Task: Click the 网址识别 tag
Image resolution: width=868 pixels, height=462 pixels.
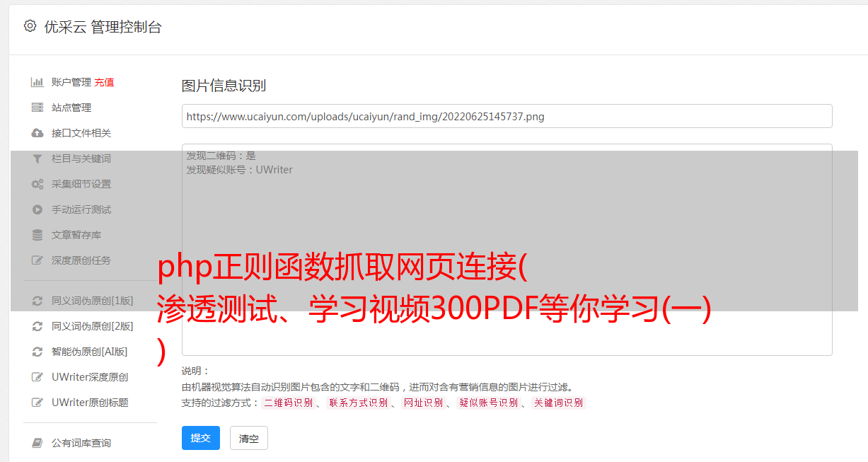Action: pos(424,403)
